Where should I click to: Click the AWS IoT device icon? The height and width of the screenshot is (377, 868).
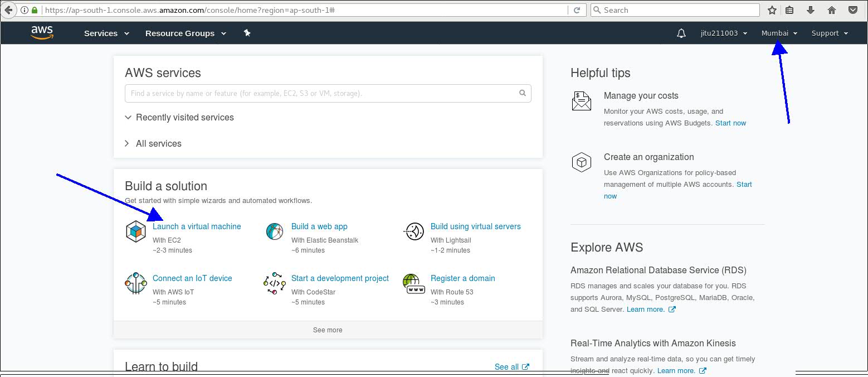(x=135, y=283)
